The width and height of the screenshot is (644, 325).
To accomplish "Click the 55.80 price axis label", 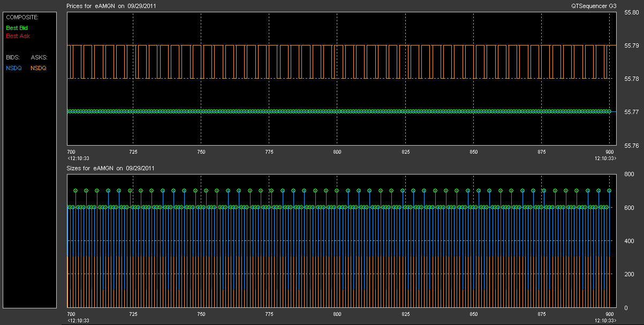I will pos(632,12).
